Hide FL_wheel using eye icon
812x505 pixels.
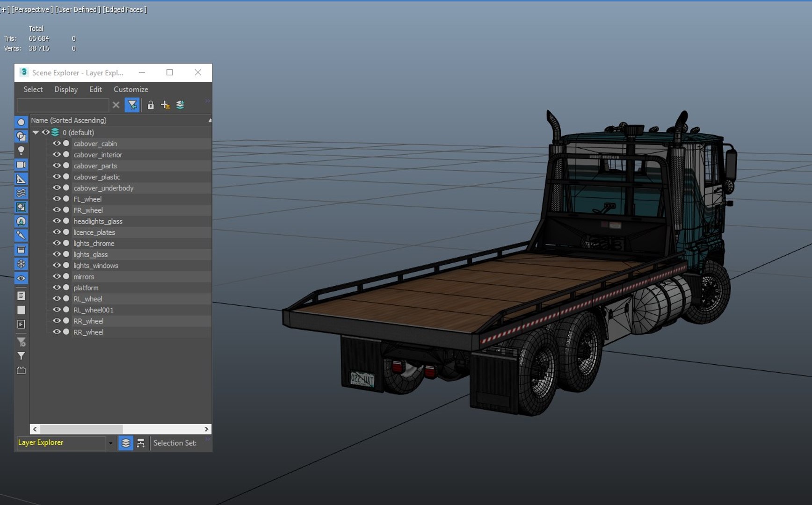pos(57,199)
